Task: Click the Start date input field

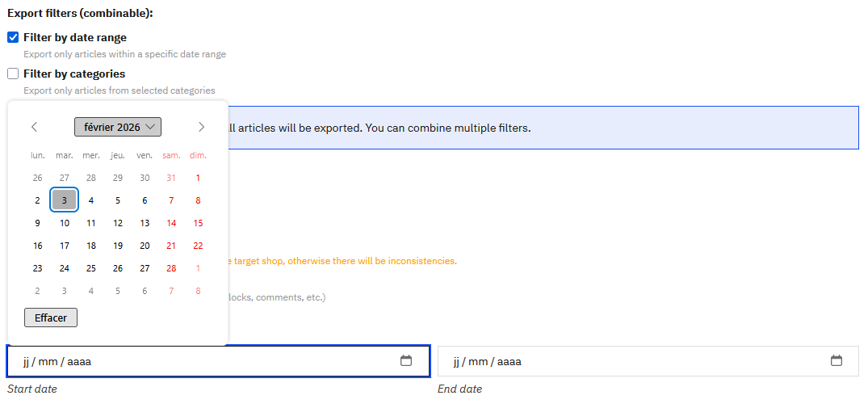Action: [202, 361]
